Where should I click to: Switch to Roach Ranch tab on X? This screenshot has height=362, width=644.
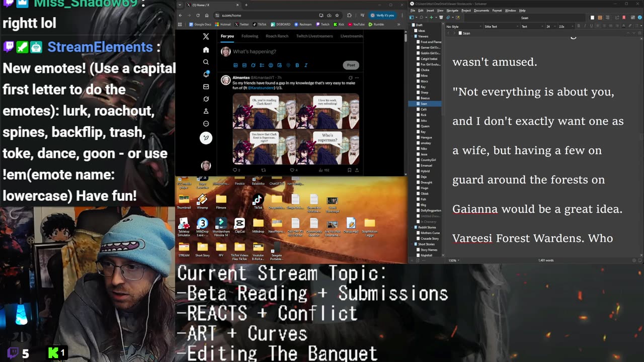(277, 36)
